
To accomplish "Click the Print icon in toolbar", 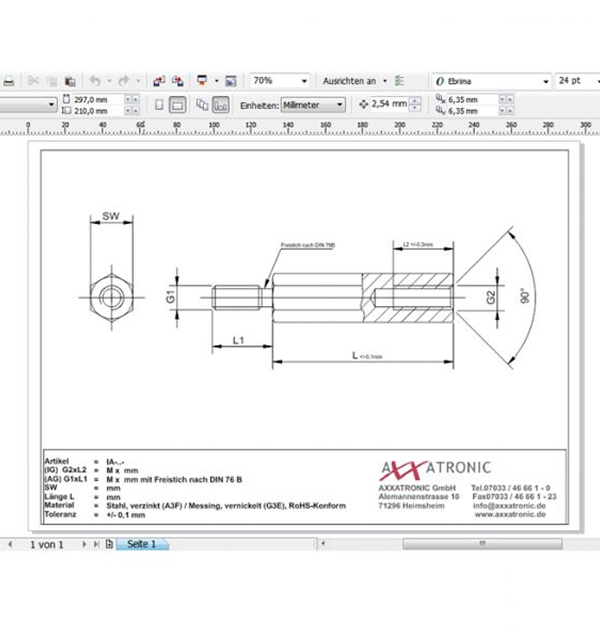I will 9,81.
